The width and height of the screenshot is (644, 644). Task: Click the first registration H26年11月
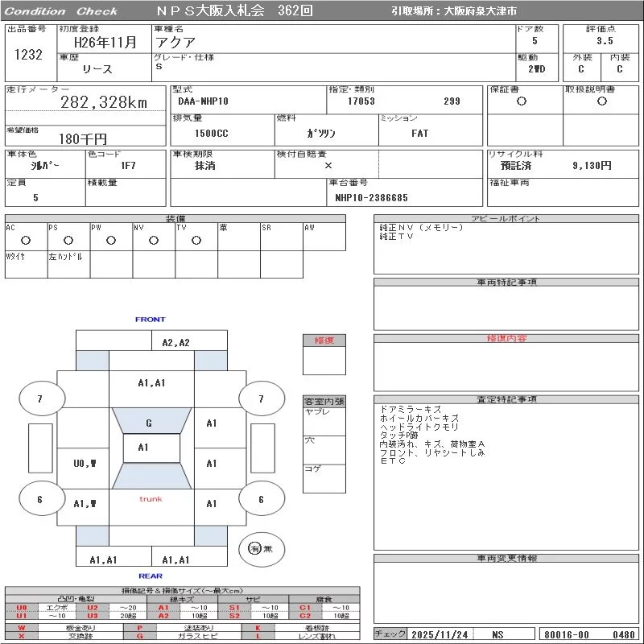click(x=105, y=42)
